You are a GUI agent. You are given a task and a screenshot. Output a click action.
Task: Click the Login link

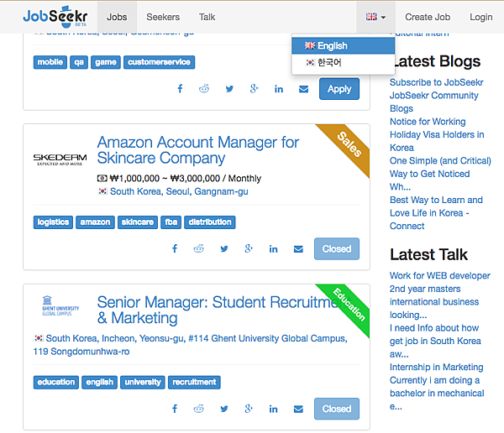point(481,17)
